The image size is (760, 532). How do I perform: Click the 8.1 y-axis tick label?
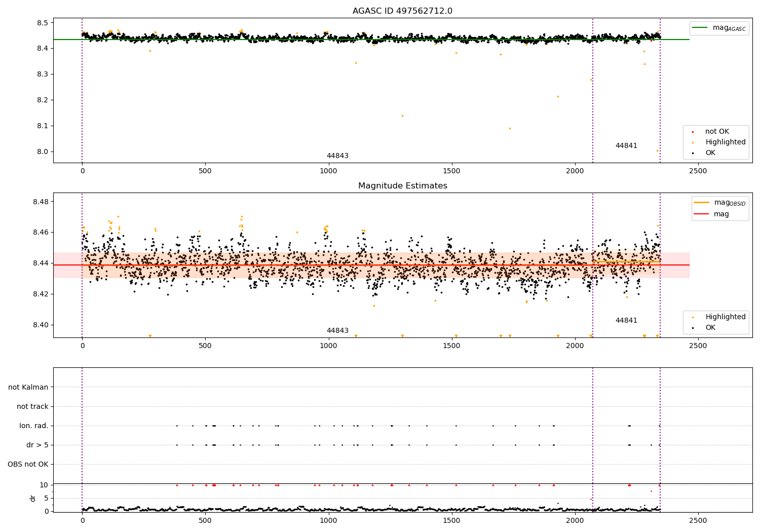[43, 126]
